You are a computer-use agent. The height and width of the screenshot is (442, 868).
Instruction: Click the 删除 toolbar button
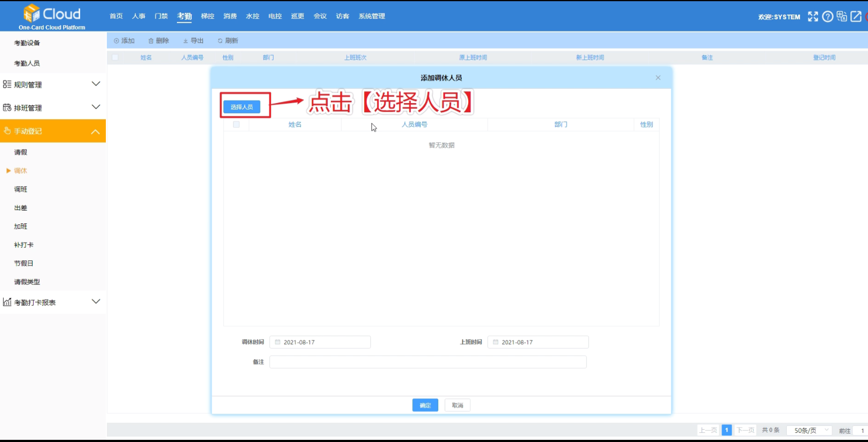[159, 41]
